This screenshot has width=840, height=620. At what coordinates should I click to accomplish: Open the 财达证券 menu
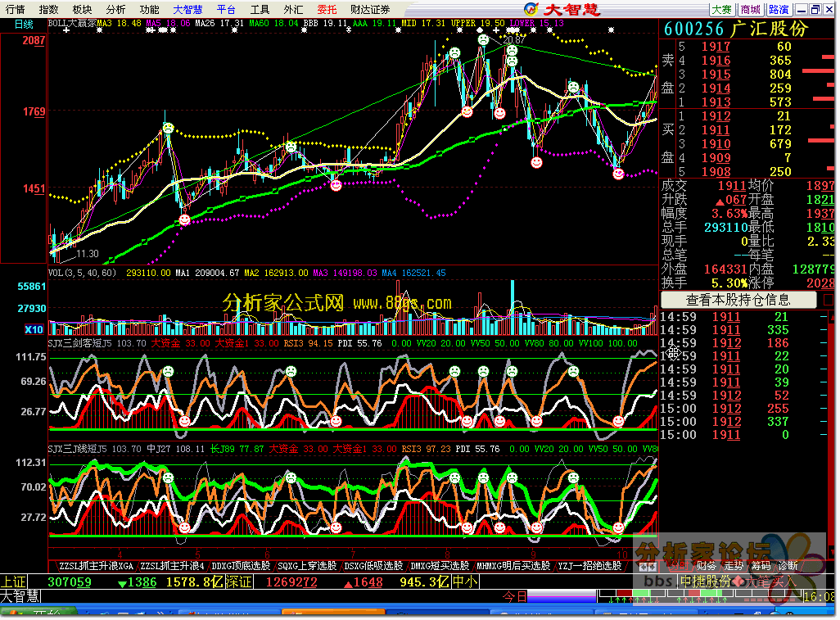click(370, 9)
